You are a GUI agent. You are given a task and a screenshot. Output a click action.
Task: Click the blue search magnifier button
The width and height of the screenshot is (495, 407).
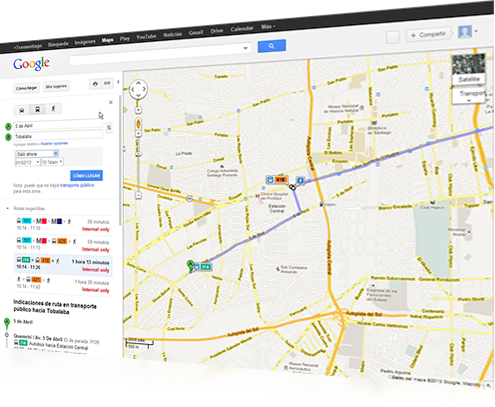tap(272, 46)
